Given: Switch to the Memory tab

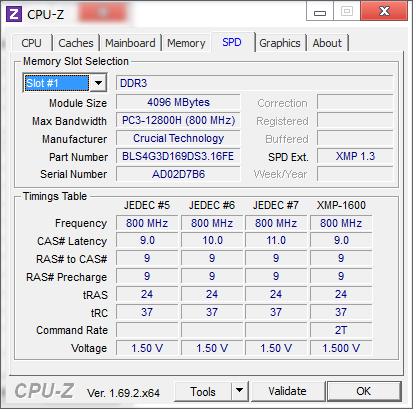Looking at the screenshot, I should [186, 43].
